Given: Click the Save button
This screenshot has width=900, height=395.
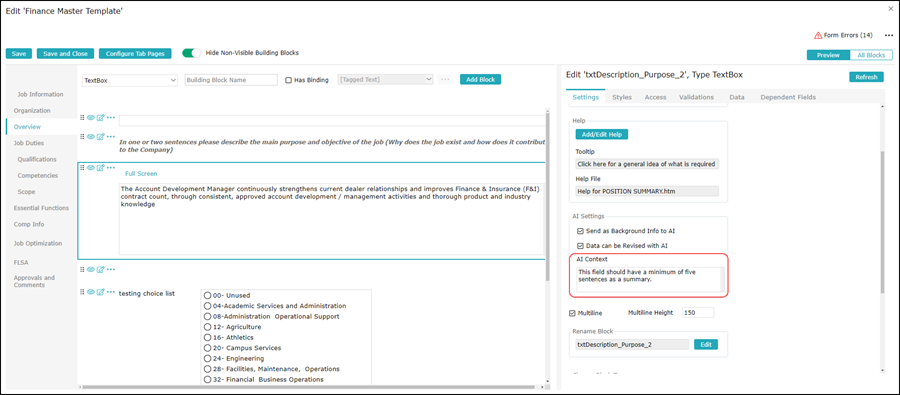Looking at the screenshot, I should click(x=19, y=53).
